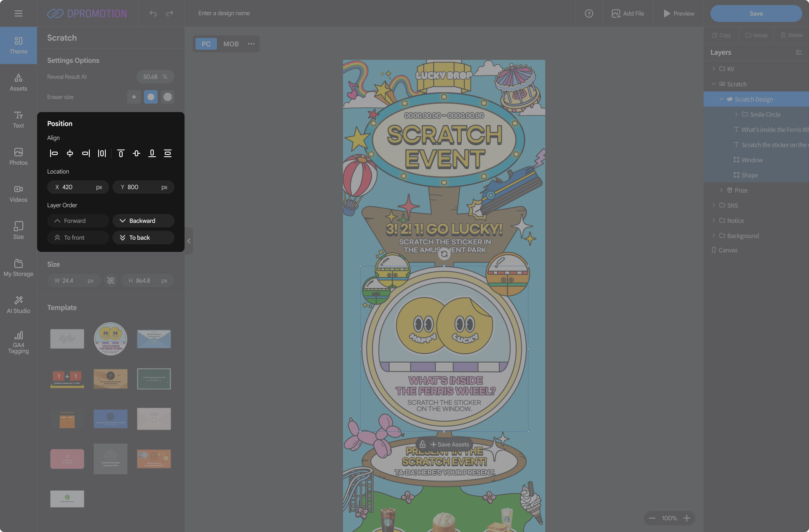Open the AI Studio sidebar tool

[x=19, y=304]
